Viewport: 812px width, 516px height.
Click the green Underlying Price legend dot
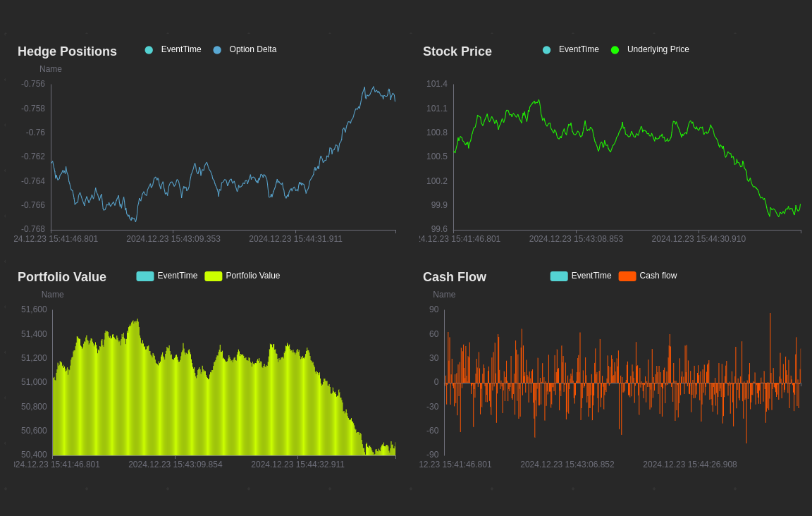[615, 50]
